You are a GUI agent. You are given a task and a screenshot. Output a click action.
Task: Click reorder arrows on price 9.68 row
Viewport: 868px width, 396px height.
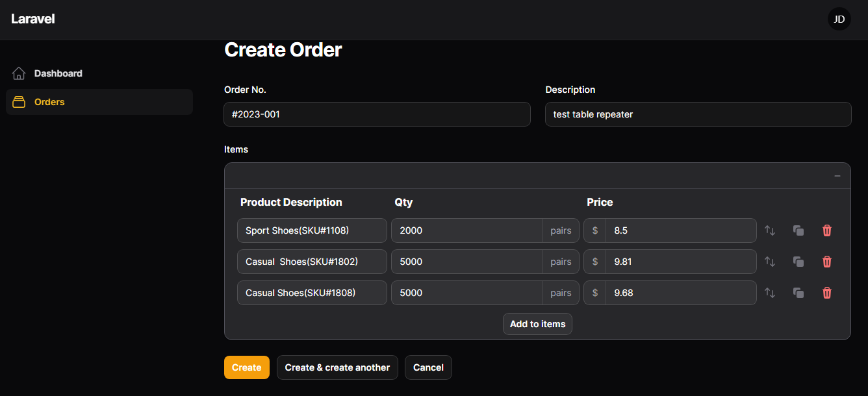(770, 293)
